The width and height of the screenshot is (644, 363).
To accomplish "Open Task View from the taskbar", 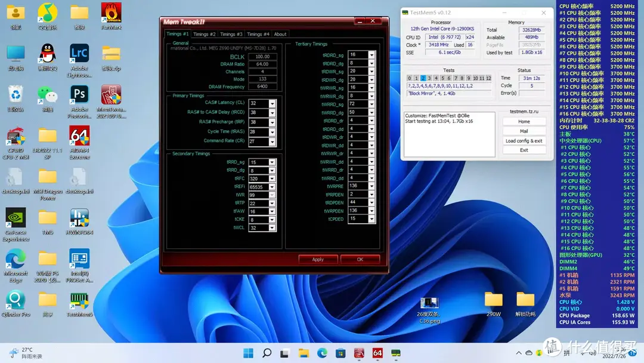I will pos(284,353).
